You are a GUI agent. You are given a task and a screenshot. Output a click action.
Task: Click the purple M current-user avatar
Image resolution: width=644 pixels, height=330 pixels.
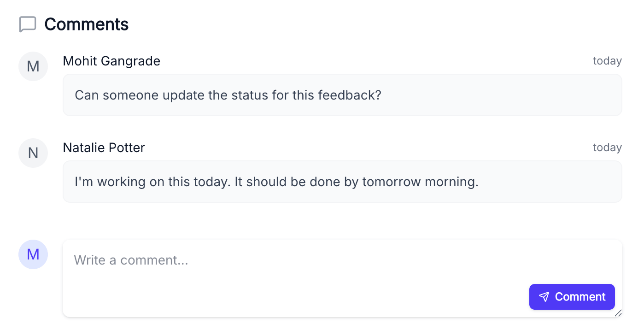point(33,254)
